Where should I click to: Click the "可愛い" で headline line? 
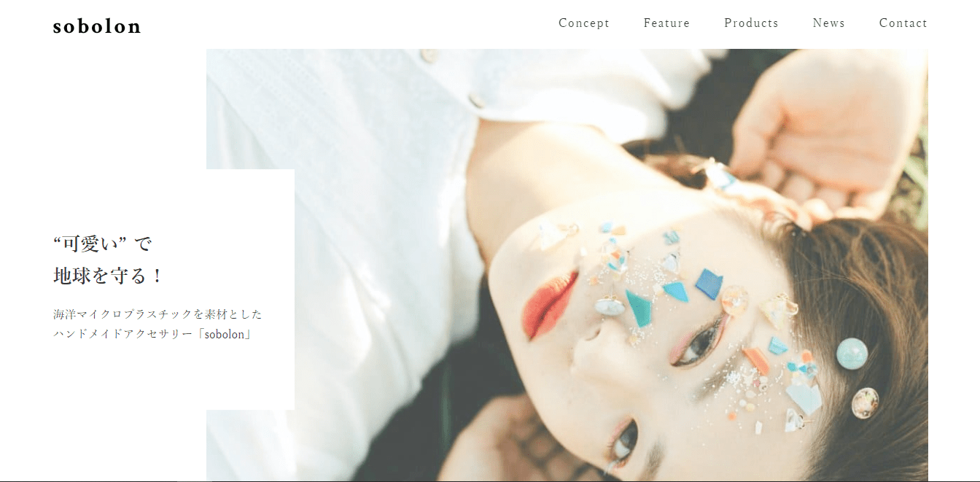tap(103, 244)
